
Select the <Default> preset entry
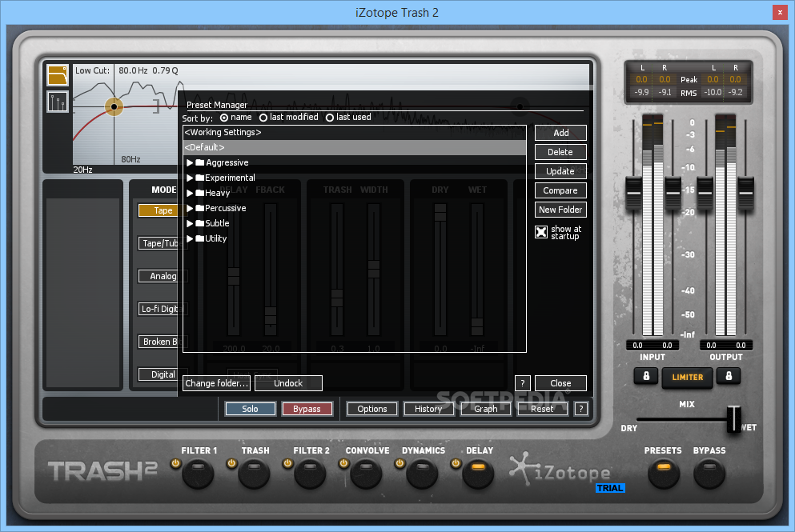pyautogui.click(x=355, y=147)
